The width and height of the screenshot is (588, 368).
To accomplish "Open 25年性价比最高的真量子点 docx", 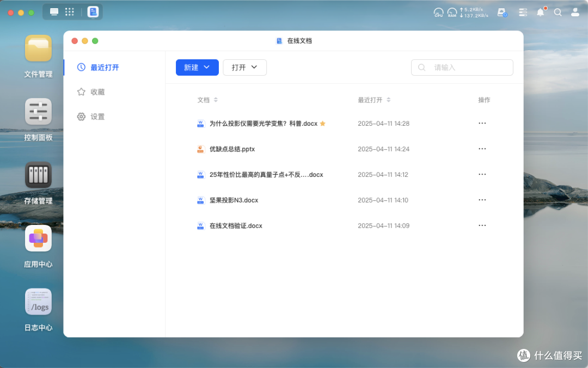I will [x=266, y=174].
